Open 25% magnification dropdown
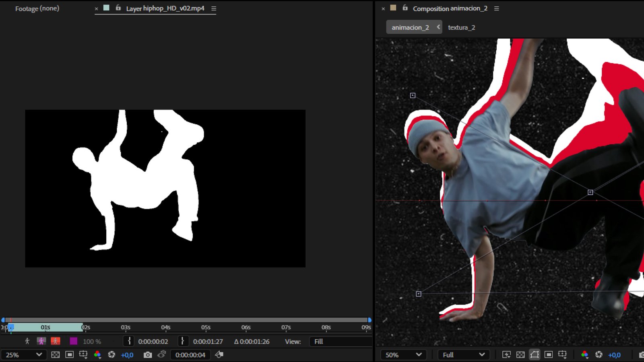 pos(23,355)
